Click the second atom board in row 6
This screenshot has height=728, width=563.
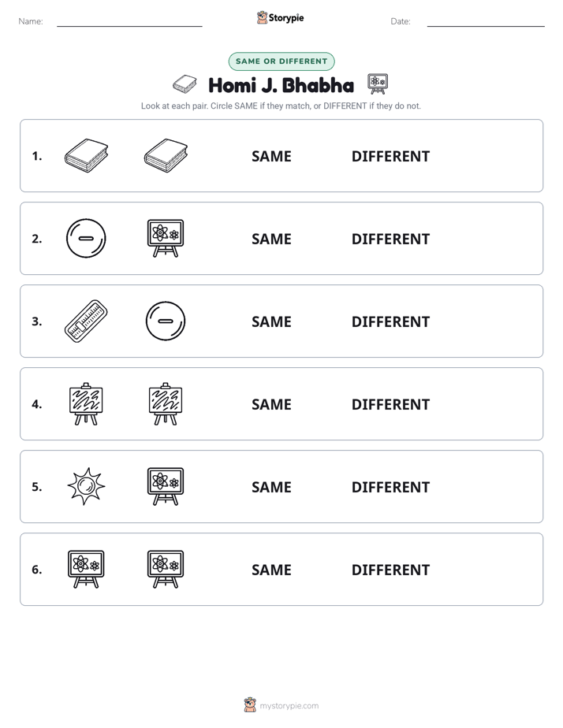click(x=166, y=569)
